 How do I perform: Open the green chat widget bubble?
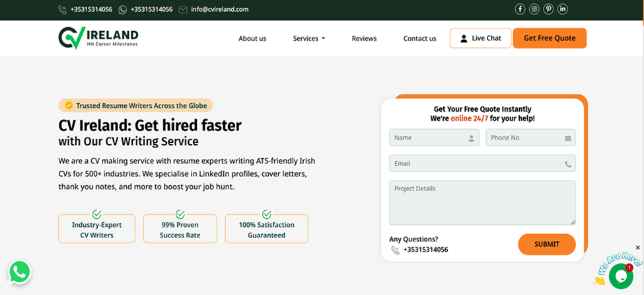[620, 276]
